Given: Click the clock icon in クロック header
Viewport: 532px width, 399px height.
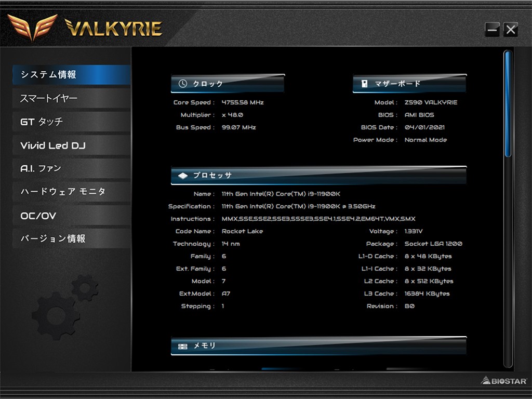Looking at the screenshot, I should click(x=183, y=84).
